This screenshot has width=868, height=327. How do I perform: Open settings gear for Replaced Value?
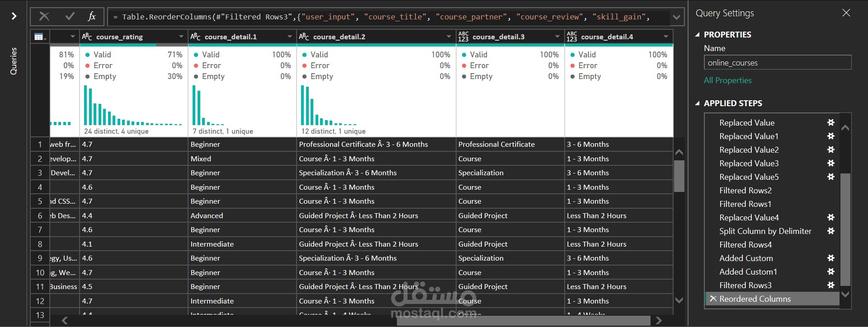pyautogui.click(x=831, y=122)
